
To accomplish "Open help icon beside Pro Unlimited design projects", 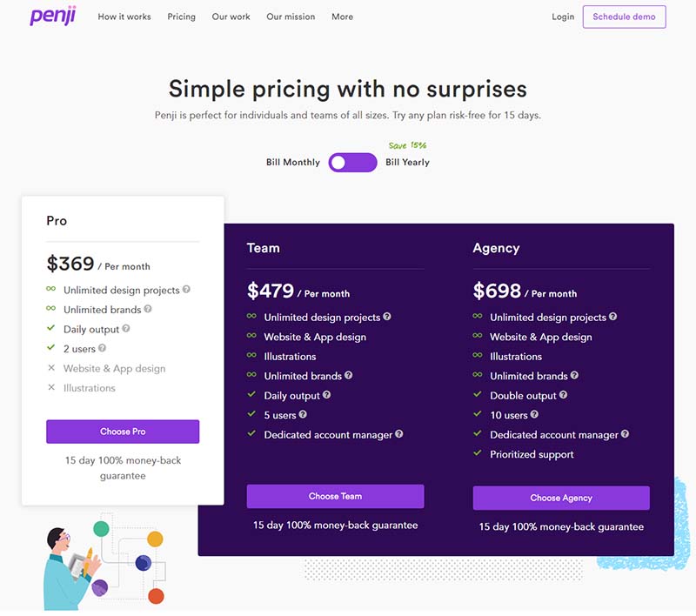I will 186,290.
